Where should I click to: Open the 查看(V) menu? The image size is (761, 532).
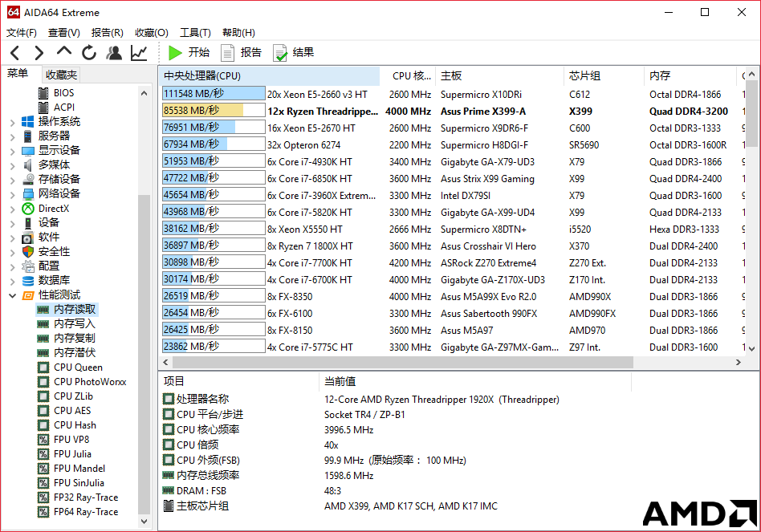(63, 32)
